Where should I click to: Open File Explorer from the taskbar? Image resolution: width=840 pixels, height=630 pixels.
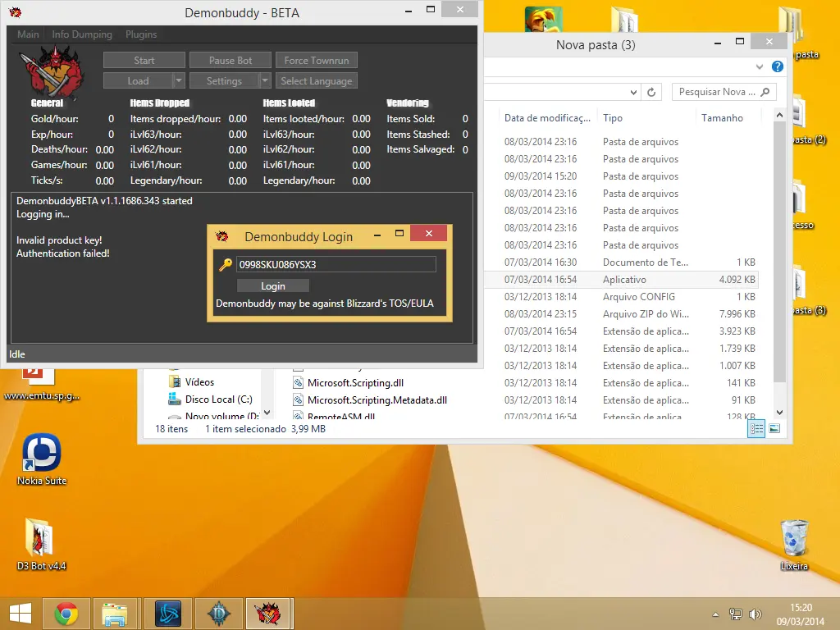point(115,614)
